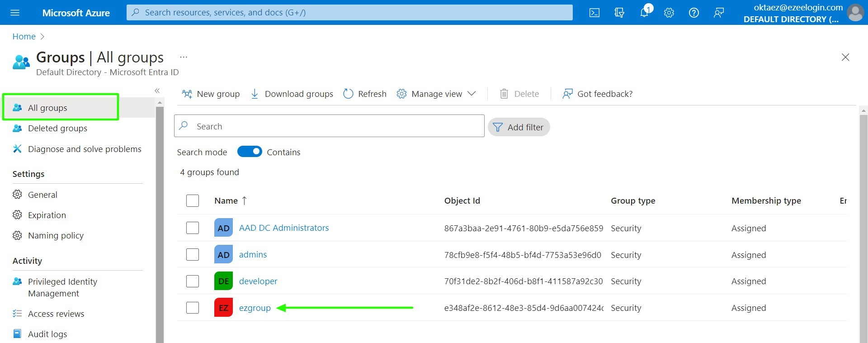Collapse the left navigation with double chevron
This screenshot has height=343, width=868.
[157, 91]
